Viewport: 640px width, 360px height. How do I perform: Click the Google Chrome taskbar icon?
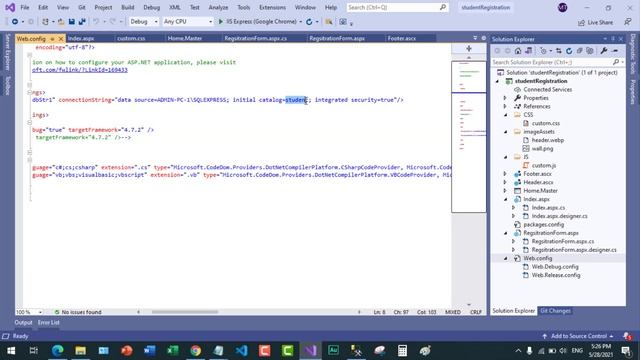click(x=196, y=351)
